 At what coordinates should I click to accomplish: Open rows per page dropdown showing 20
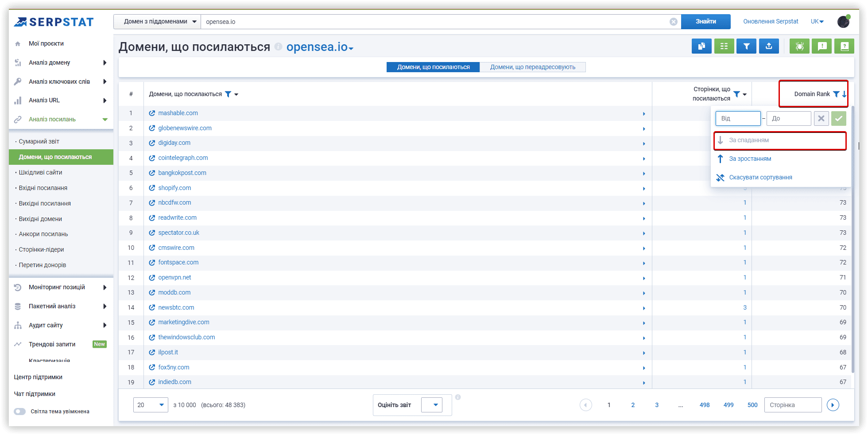151,405
